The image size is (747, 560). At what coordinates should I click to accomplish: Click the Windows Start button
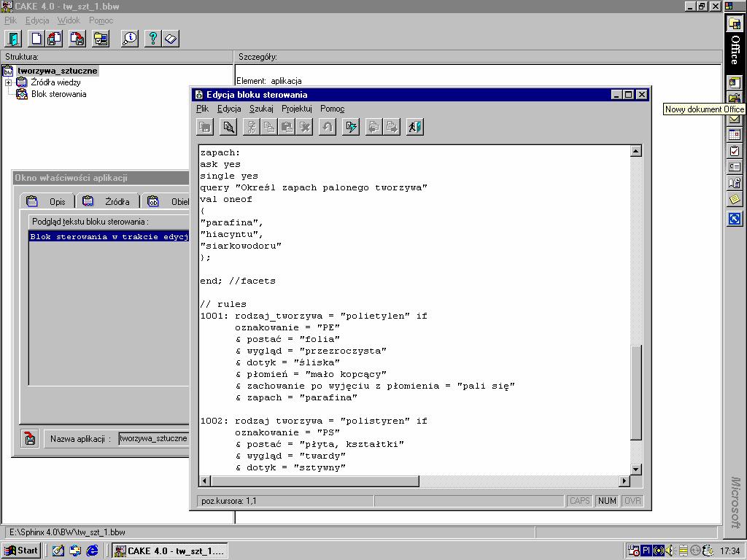click(x=21, y=551)
